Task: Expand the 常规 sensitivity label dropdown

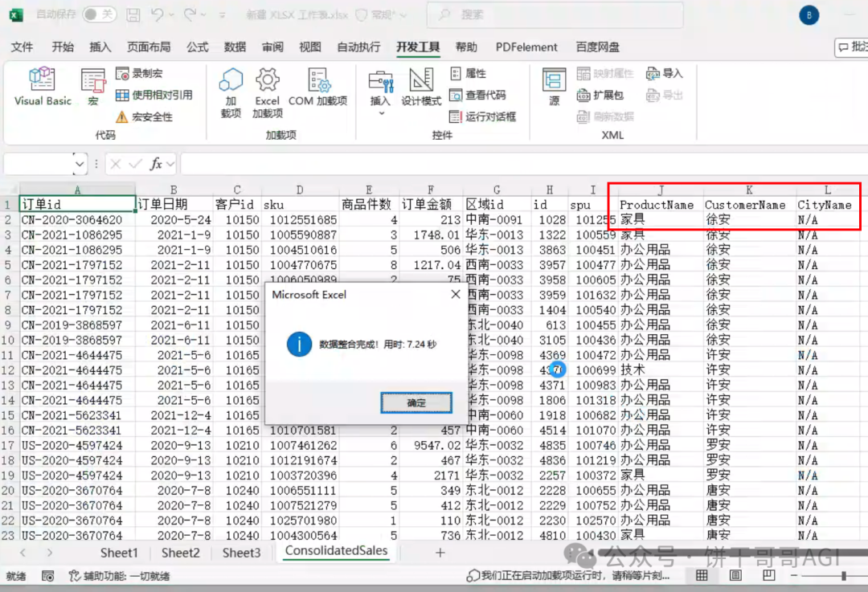Action: tap(403, 15)
